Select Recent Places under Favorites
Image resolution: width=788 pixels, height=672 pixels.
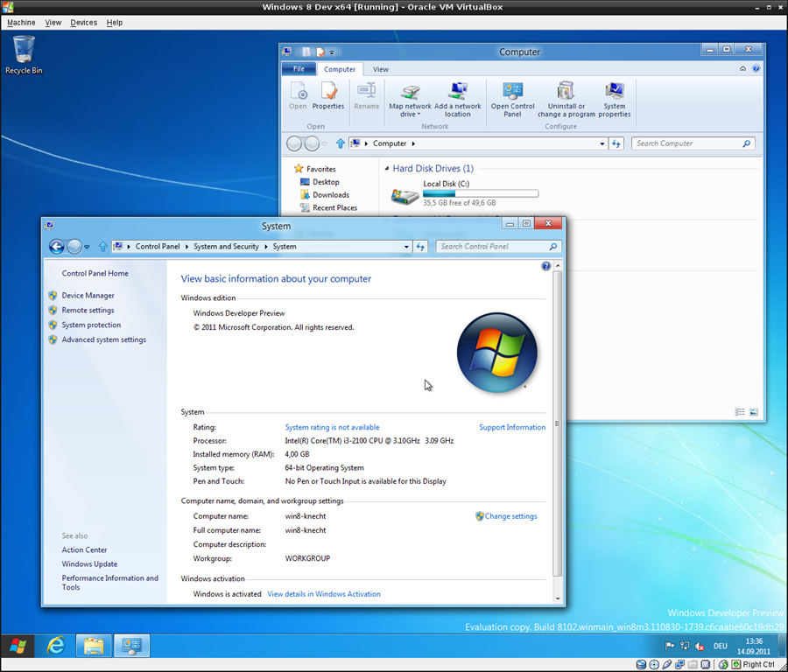pos(334,207)
